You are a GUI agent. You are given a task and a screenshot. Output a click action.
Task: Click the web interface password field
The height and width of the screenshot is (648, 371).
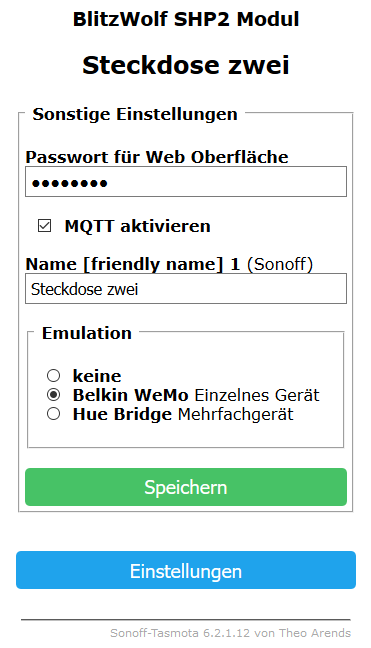coord(186,181)
